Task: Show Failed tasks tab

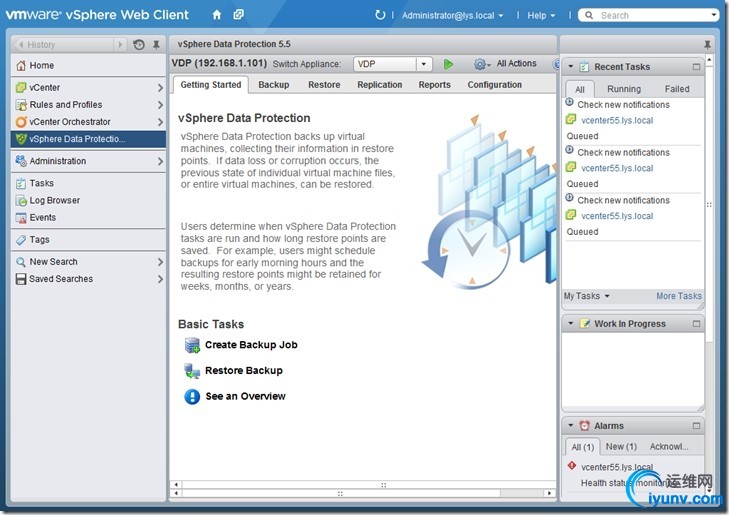Action: click(x=676, y=89)
